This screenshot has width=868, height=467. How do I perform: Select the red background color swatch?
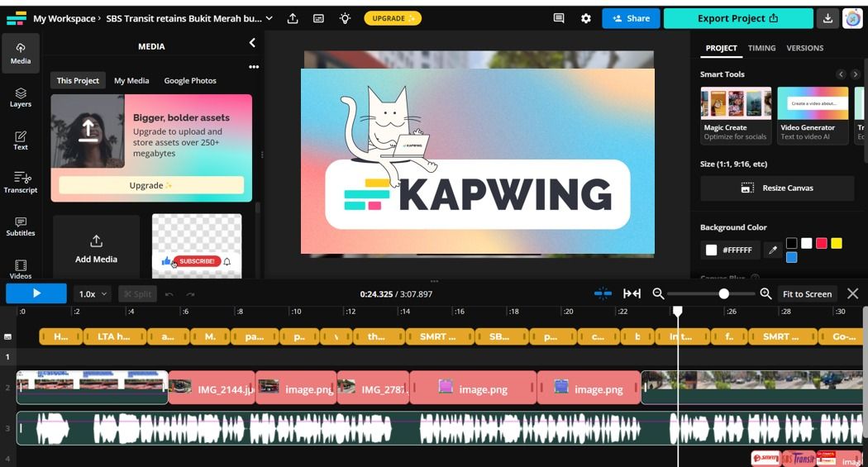point(822,243)
